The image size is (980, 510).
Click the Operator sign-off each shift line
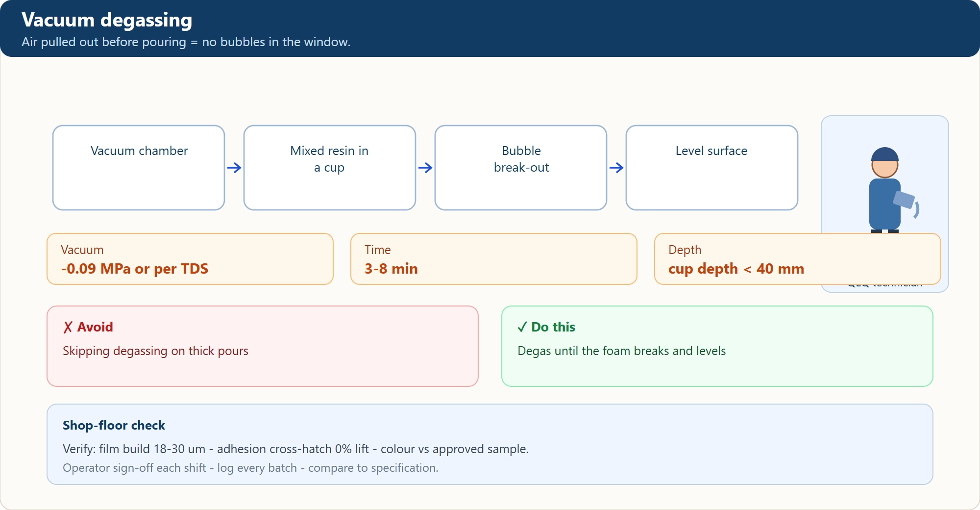pos(250,468)
